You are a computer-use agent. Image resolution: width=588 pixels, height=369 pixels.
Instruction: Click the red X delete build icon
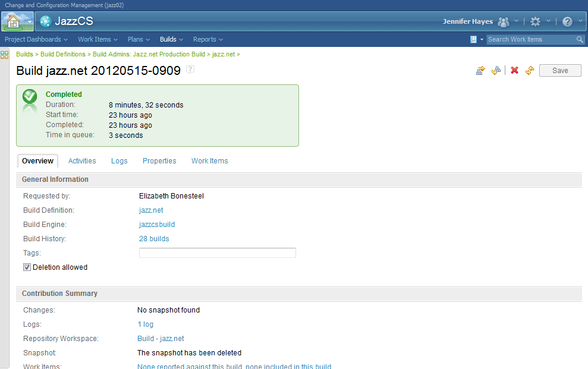click(x=514, y=70)
